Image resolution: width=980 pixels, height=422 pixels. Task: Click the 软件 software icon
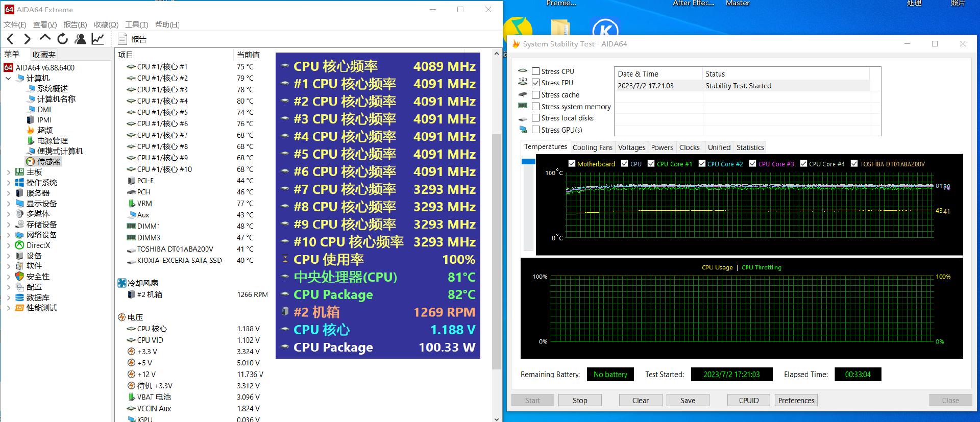19,266
